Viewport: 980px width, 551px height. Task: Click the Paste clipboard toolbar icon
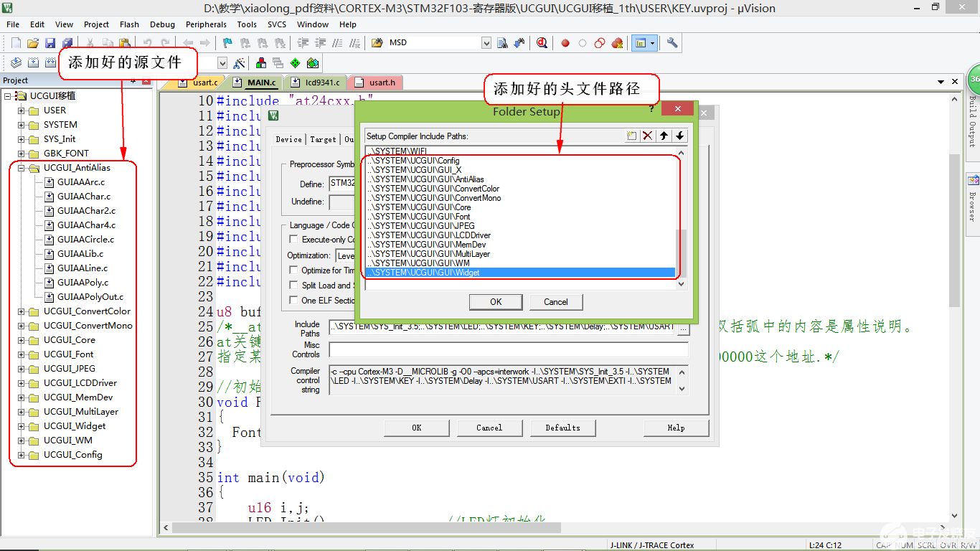125,43
